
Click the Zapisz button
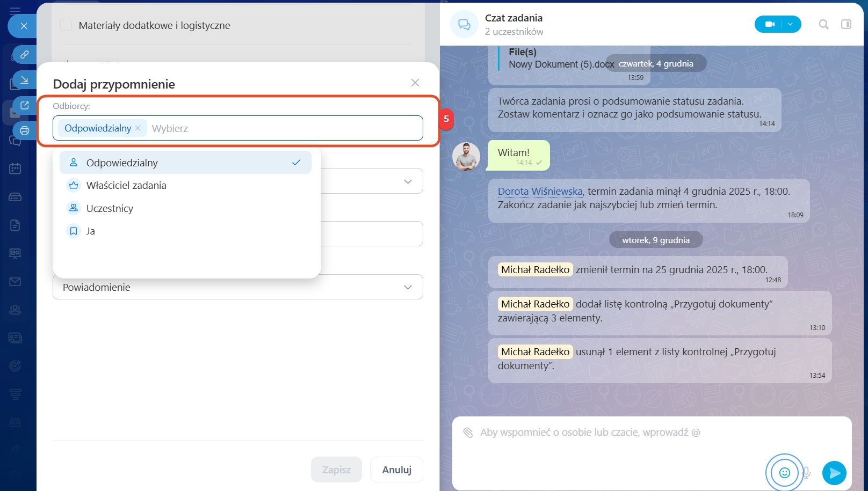[336, 470]
